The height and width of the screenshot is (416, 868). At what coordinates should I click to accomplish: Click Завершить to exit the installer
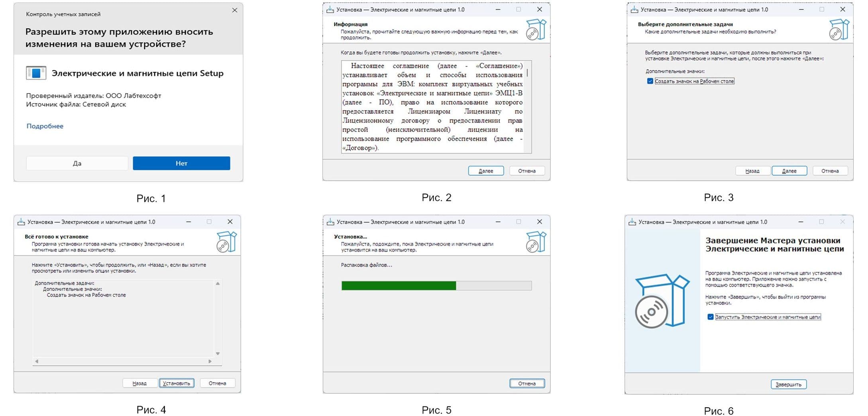(x=789, y=385)
